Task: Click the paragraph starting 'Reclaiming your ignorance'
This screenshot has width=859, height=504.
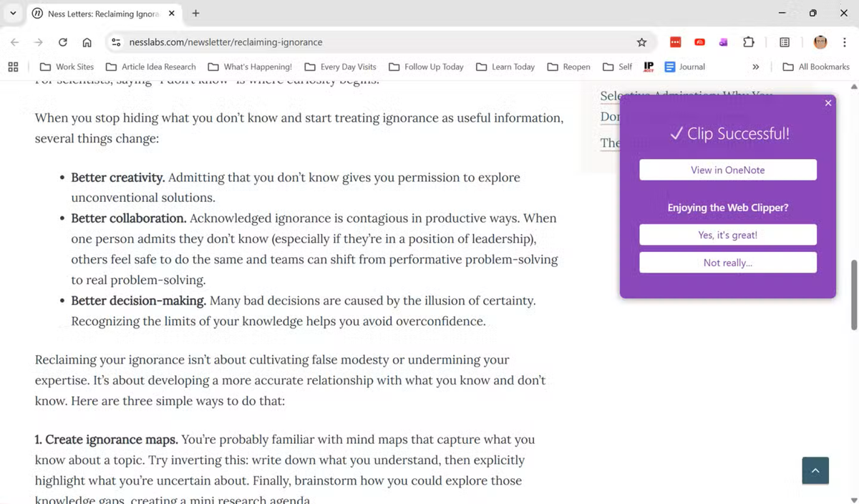Action: click(x=290, y=380)
